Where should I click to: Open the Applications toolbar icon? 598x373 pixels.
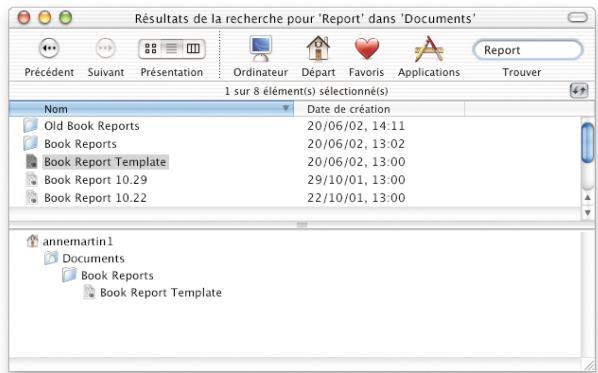coord(429,48)
